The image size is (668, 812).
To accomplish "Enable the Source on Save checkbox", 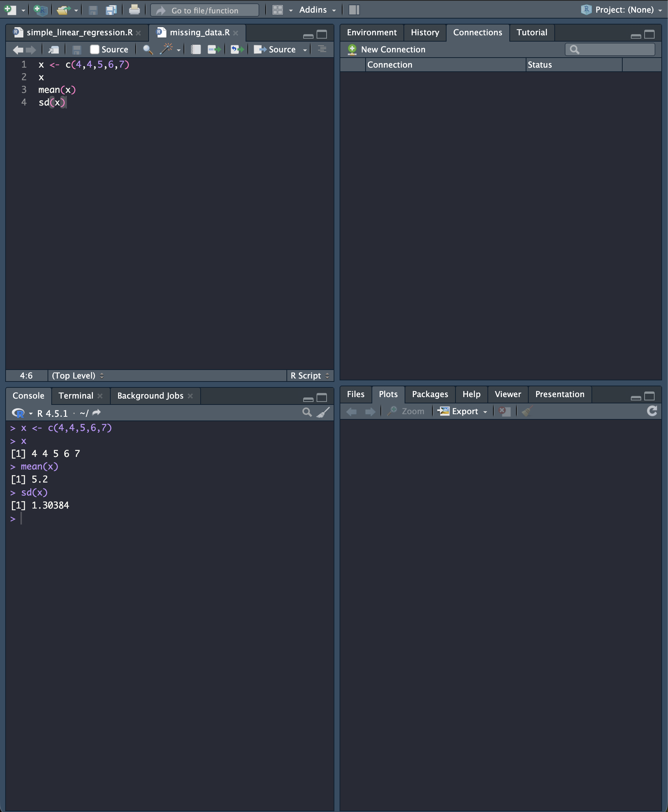I will point(95,49).
